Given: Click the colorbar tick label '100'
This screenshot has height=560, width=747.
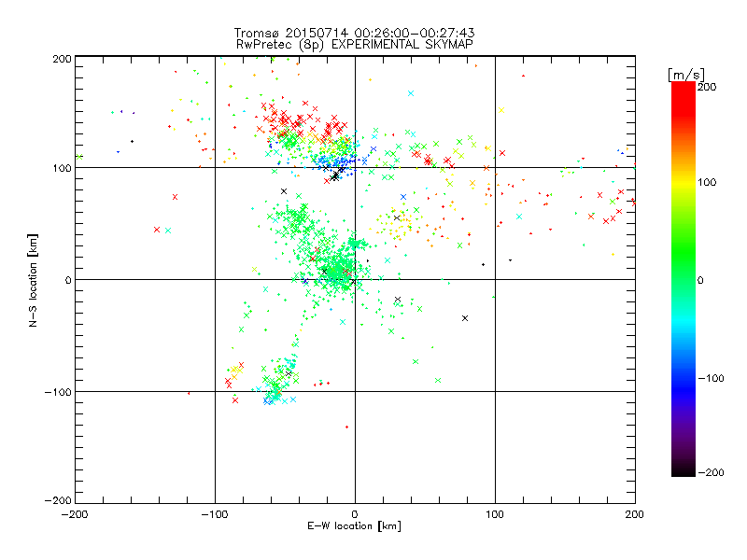Looking at the screenshot, I should point(707,182).
